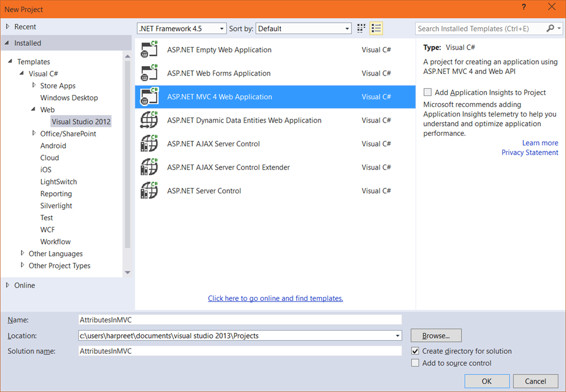The height and width of the screenshot is (392, 566).
Task: Select the Silverlight template category
Action: click(56, 205)
